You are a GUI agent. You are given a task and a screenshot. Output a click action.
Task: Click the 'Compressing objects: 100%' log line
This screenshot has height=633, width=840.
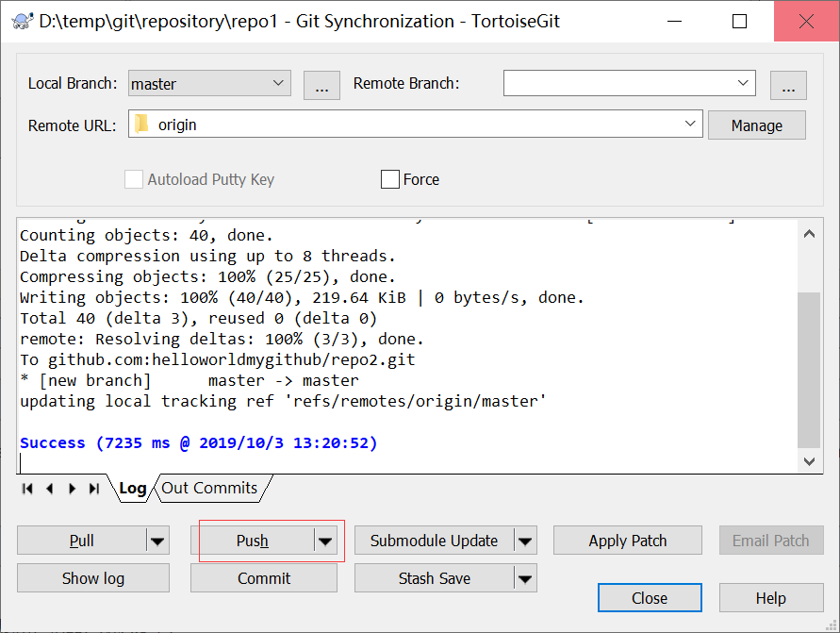tap(207, 276)
